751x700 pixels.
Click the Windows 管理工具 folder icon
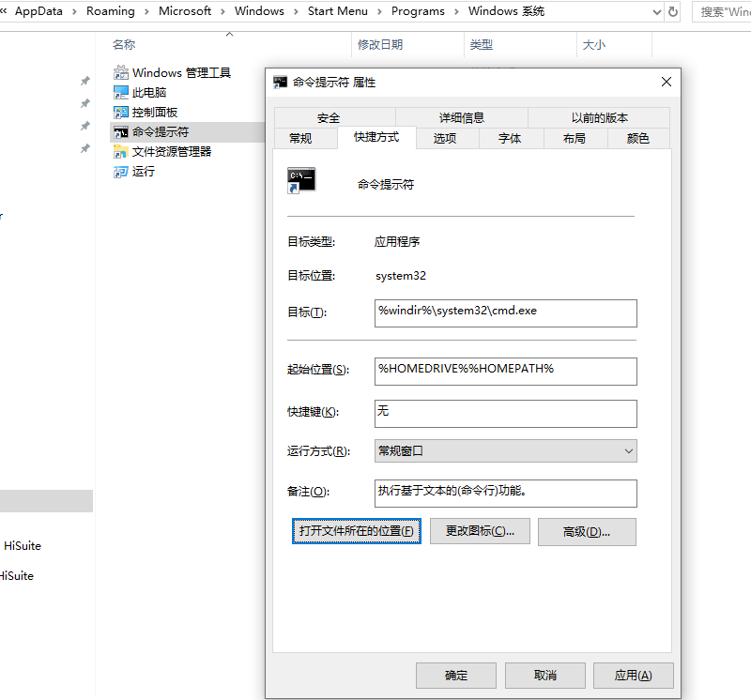[x=121, y=72]
